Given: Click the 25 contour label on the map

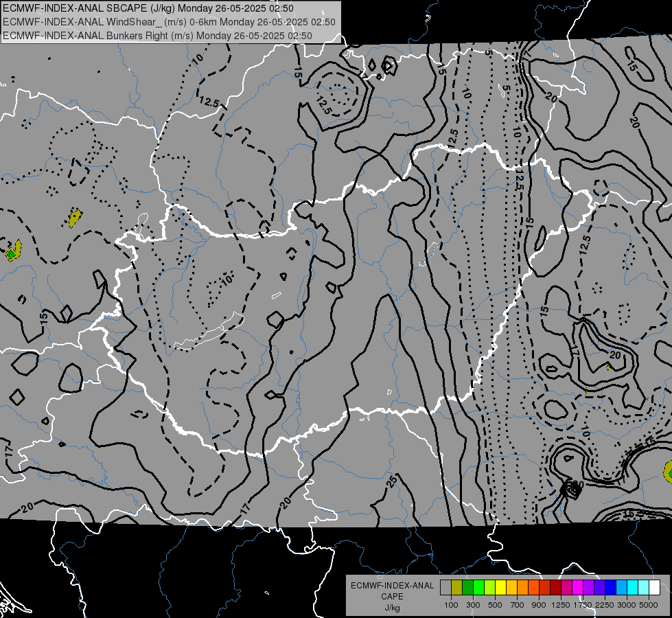Looking at the screenshot, I should (392, 481).
